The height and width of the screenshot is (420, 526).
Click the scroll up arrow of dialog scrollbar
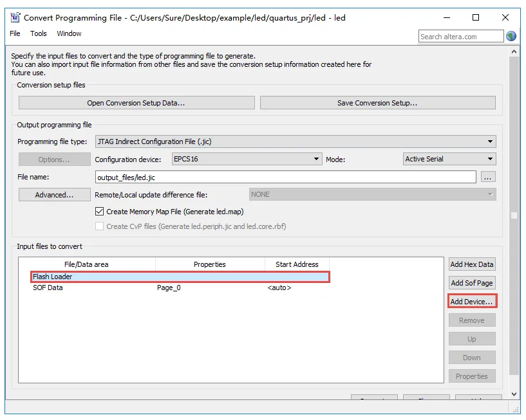coord(514,51)
